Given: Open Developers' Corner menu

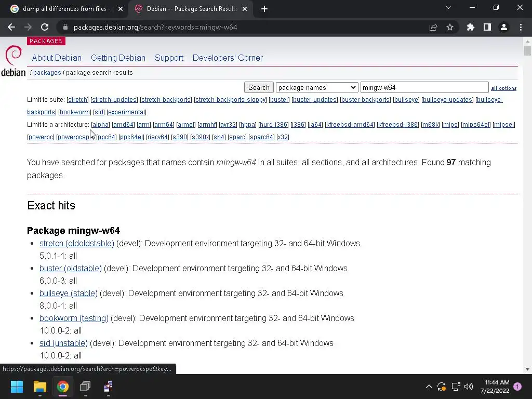Looking at the screenshot, I should coord(228,58).
